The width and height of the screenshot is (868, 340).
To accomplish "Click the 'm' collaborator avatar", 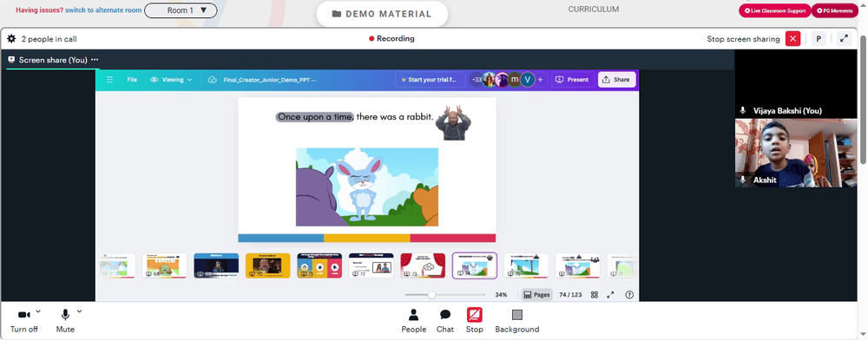I will point(515,80).
